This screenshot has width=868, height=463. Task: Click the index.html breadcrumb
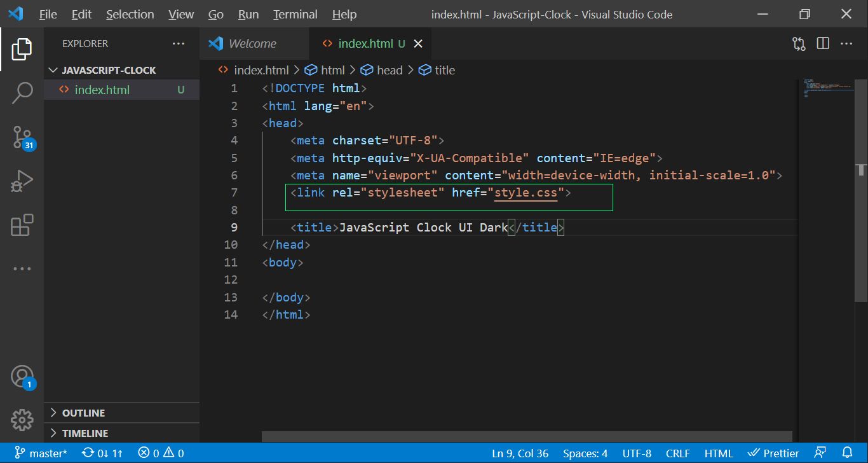coord(254,70)
